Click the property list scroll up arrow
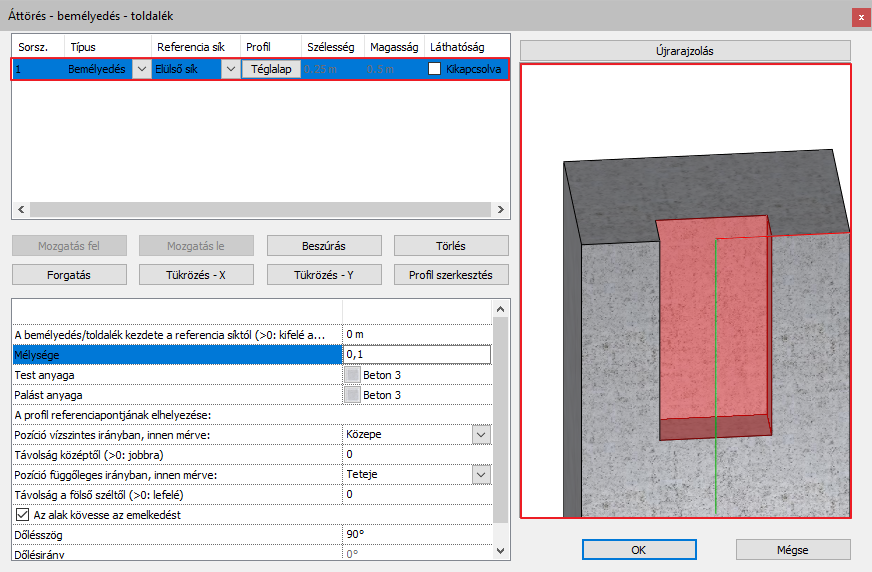This screenshot has width=872, height=572. (501, 309)
